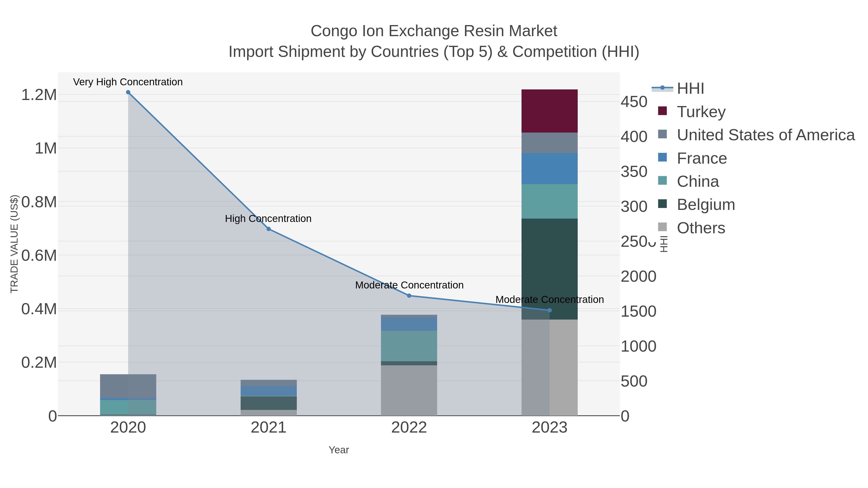Click the 1M left axis tick label
This screenshot has height=488, width=868.
point(46,148)
